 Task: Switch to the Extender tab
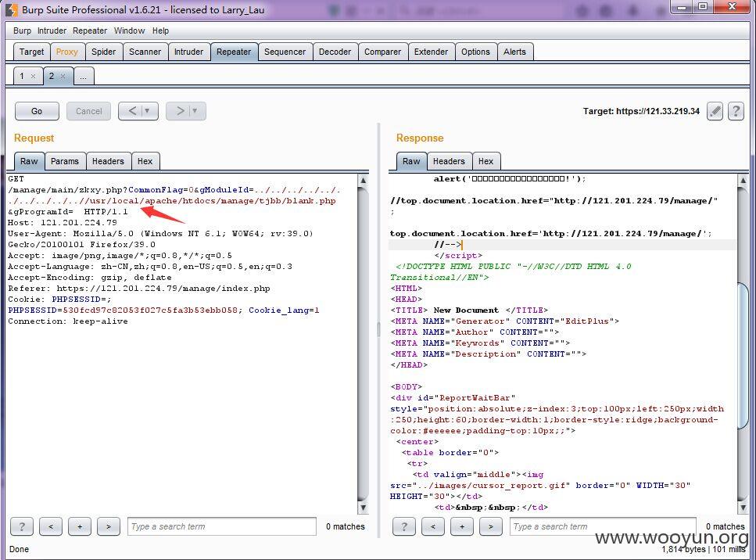click(x=431, y=52)
